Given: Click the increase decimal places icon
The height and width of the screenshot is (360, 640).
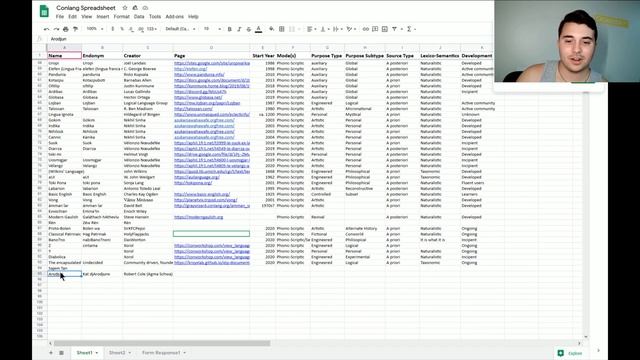Looking at the screenshot, I should (141, 29).
